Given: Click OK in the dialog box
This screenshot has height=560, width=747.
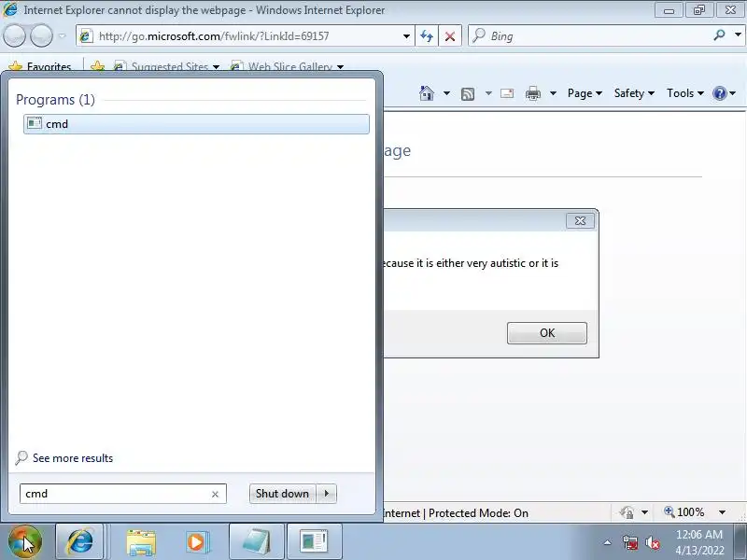Looking at the screenshot, I should [x=547, y=333].
